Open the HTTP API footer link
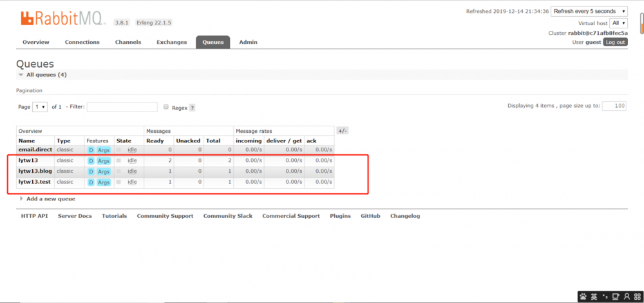Viewport: 644px width, 303px height. [x=35, y=216]
